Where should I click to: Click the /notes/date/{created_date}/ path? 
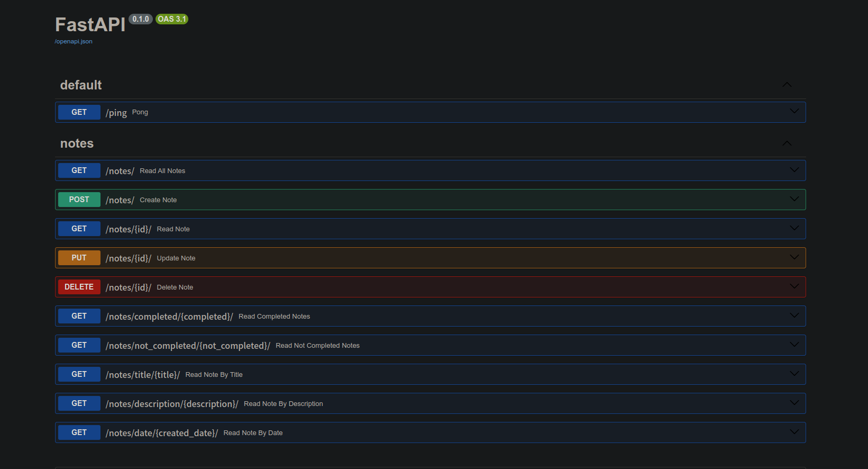(162, 433)
